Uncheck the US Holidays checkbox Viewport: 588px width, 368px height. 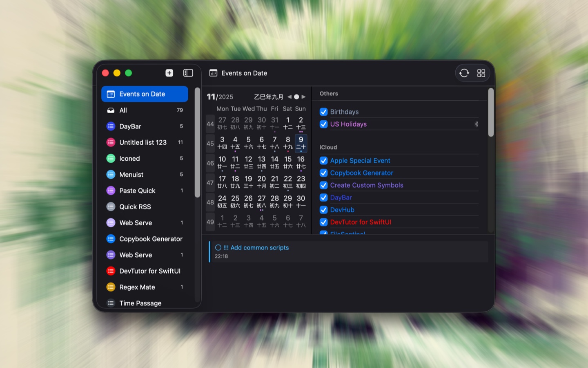coord(323,124)
